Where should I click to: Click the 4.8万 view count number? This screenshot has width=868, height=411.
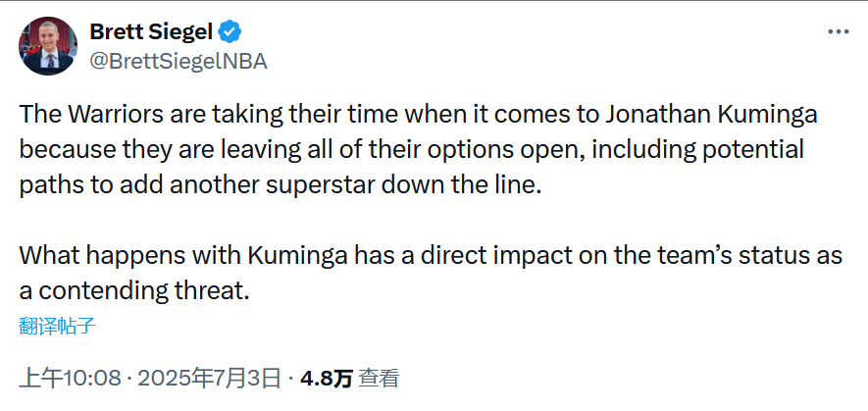click(327, 379)
